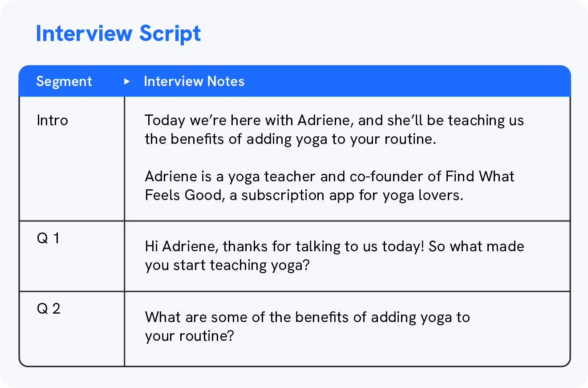The image size is (588, 388).
Task: Click the intro paragraph starting 'Today we're here'
Action: click(x=334, y=130)
